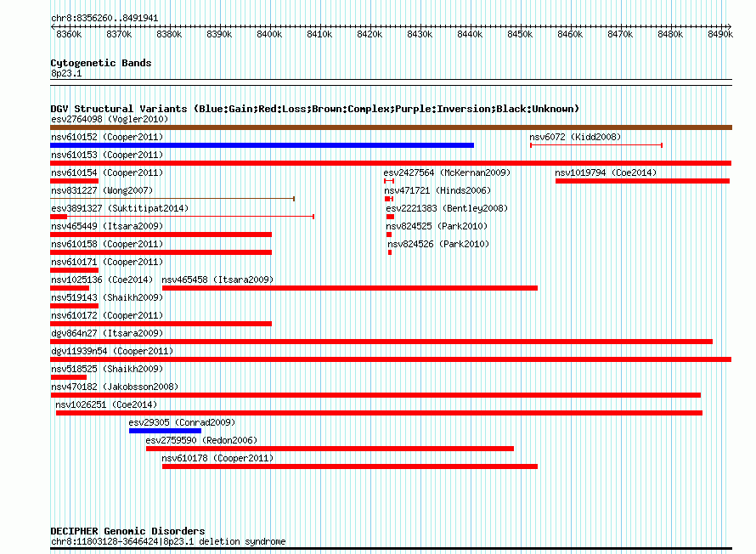Click the brown complex bar of esv2764098
Screen dimensions: 756x554
(391, 127)
